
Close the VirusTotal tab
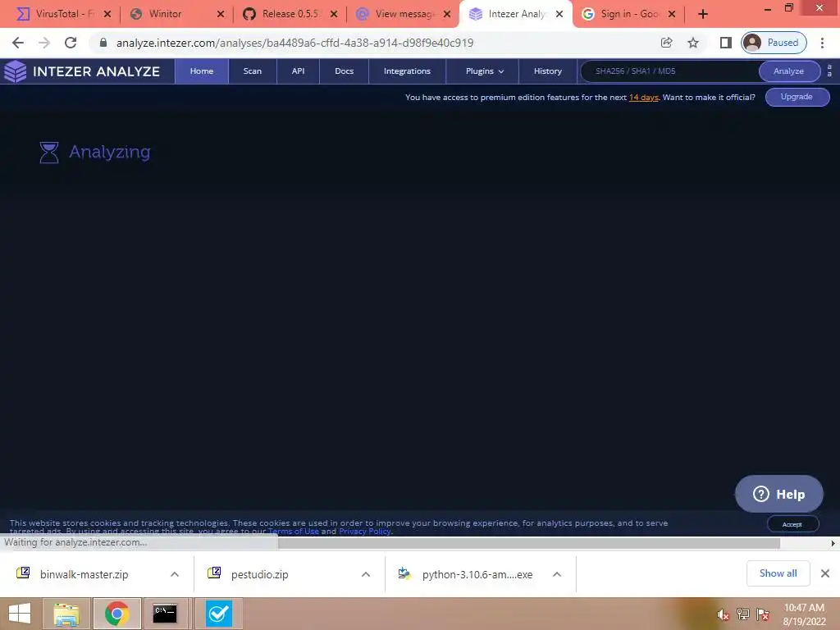107,14
